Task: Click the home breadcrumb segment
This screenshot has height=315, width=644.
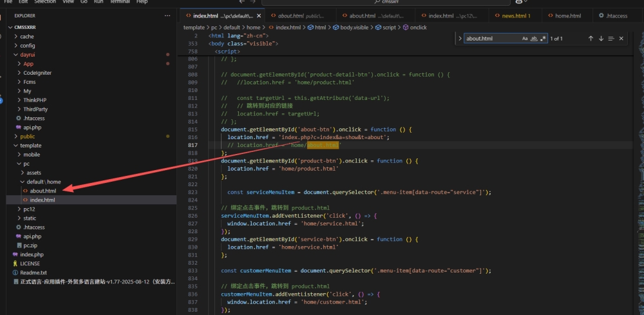Action: coord(253,28)
